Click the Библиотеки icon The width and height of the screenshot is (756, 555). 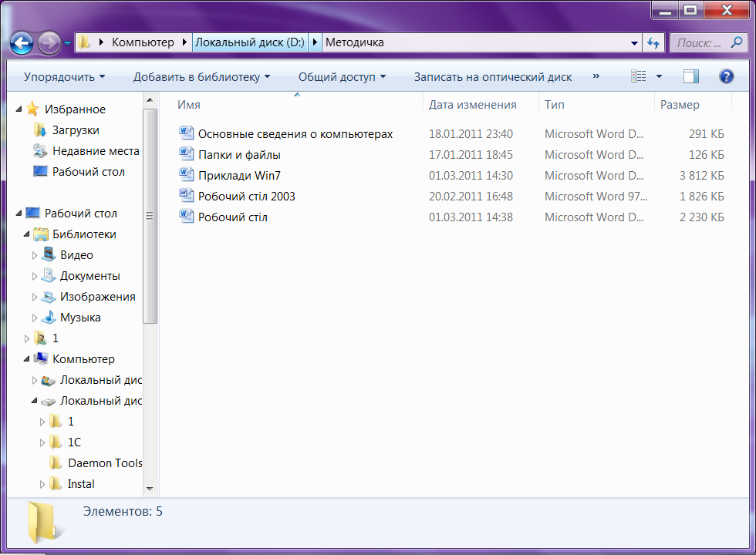click(40, 234)
